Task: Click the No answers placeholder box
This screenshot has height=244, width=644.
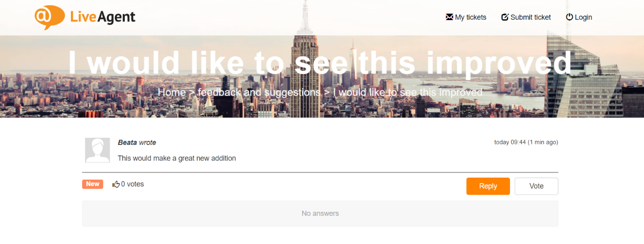Action: [x=320, y=214]
